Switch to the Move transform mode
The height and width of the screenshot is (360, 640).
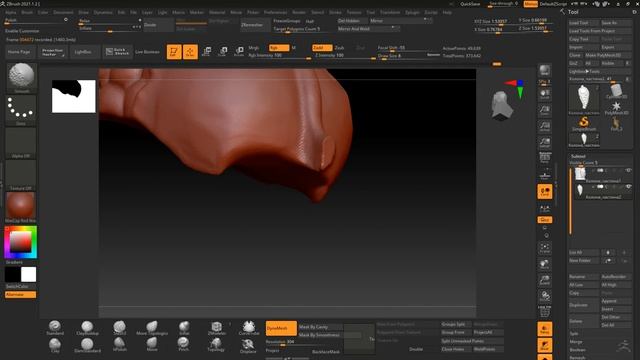pyautogui.click(x=207, y=51)
